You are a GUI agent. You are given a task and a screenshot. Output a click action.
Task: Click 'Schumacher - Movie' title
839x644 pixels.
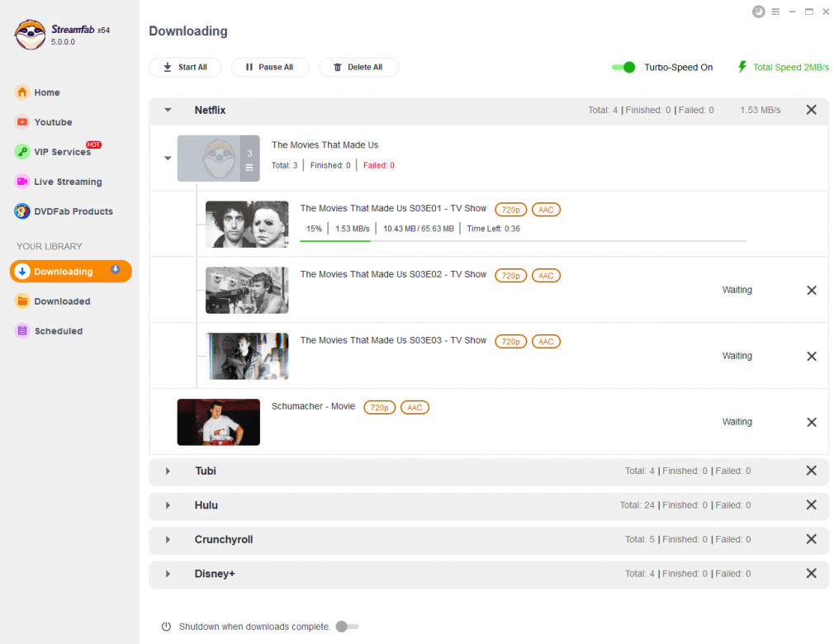click(313, 406)
